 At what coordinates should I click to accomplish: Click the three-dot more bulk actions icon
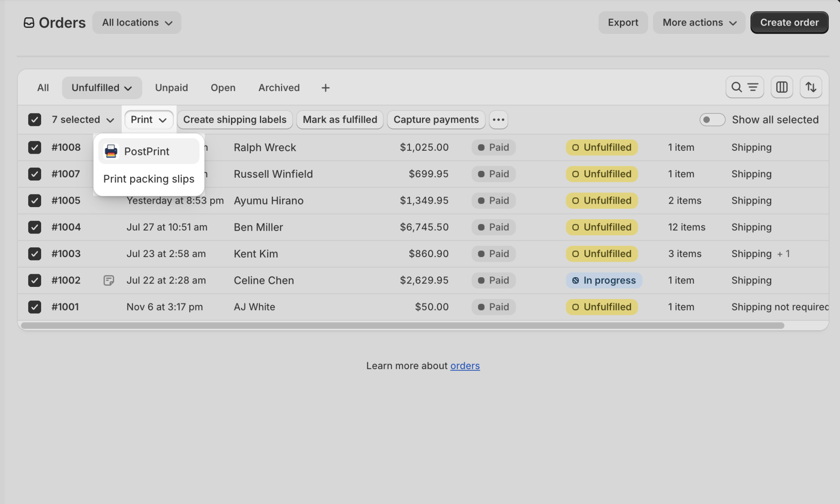tap(498, 120)
